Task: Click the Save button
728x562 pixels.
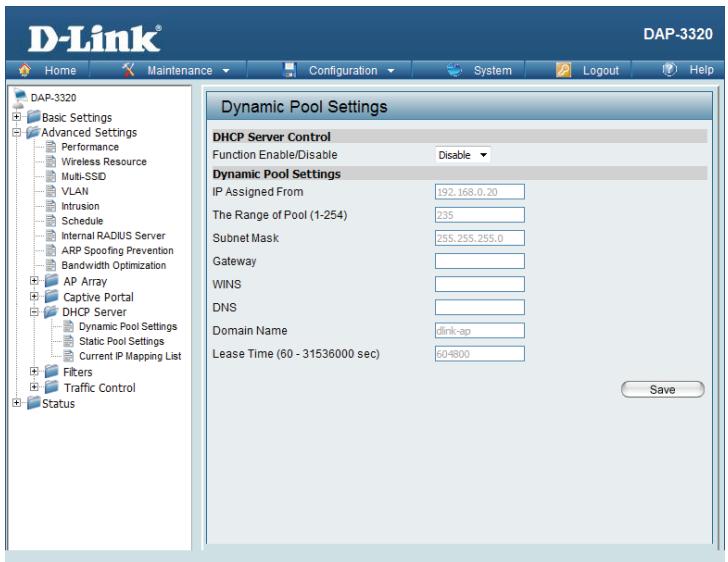Action: click(x=663, y=390)
